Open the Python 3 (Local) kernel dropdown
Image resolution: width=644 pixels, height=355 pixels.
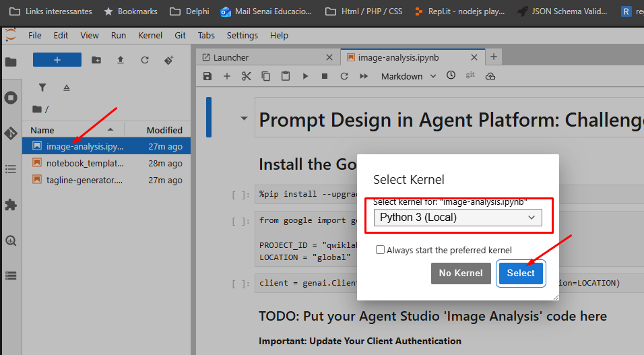[x=458, y=218]
